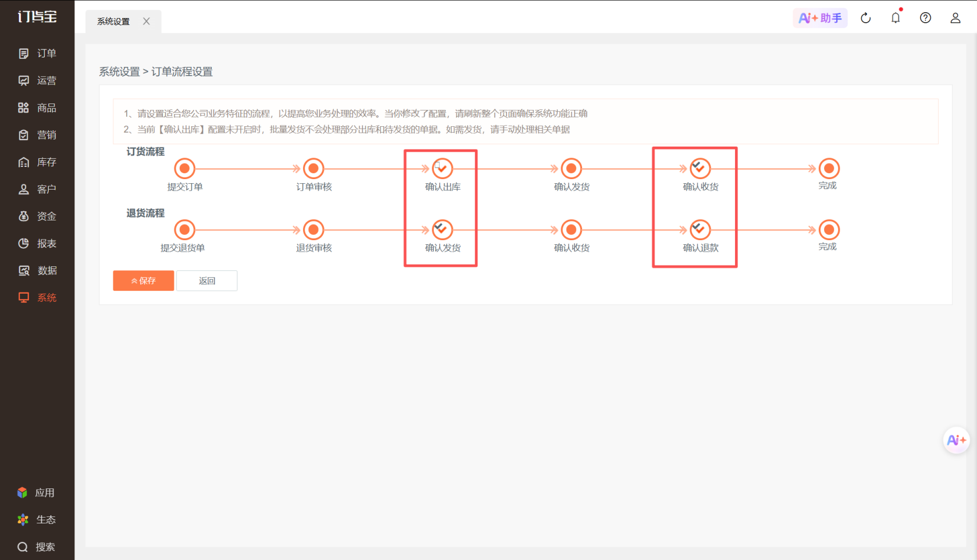Screen dimensions: 977x560
Task: Click the 订货流程 完成 node
Action: (x=829, y=169)
